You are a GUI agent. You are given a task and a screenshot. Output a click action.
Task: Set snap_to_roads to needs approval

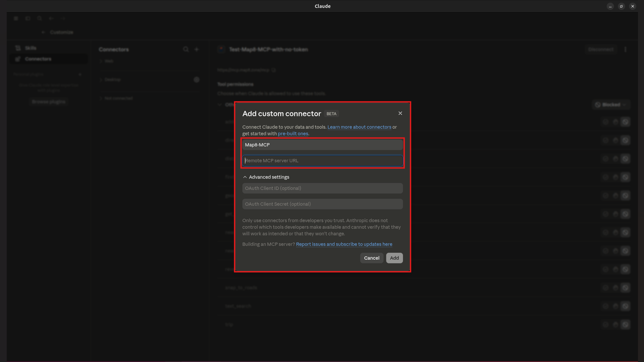pos(615,288)
